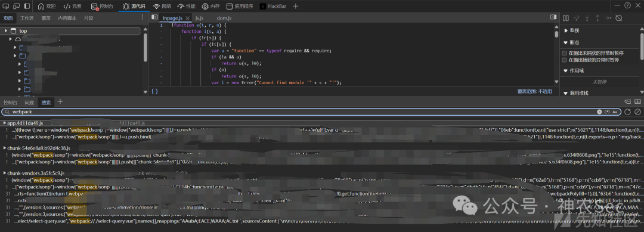
Task: Switch to 片段 snippets tab
Action: [x=88, y=18]
